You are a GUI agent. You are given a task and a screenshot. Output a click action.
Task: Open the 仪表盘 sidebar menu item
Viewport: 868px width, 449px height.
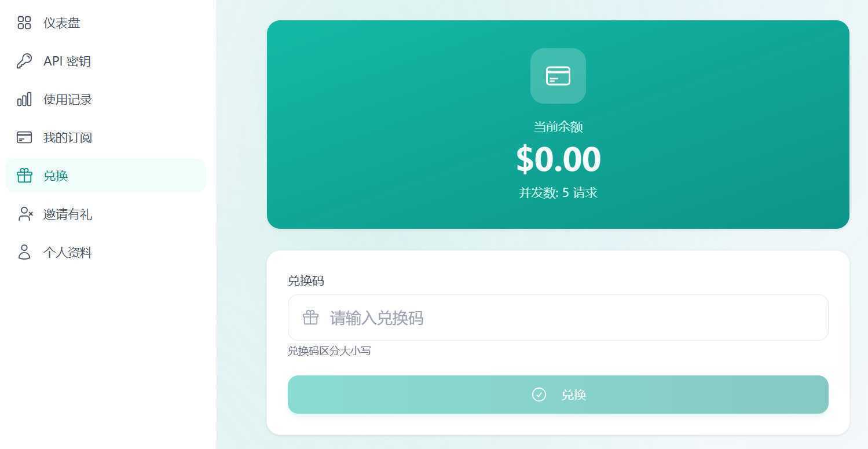pyautogui.click(x=61, y=23)
